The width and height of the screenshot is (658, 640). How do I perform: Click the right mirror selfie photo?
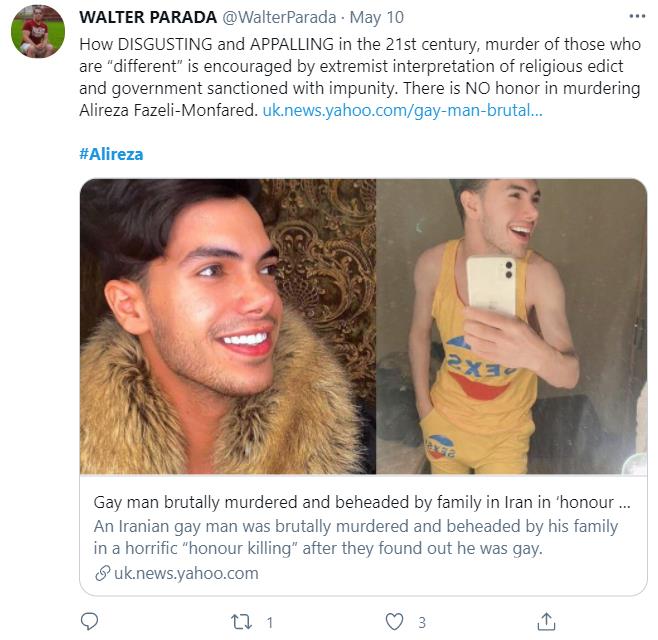pyautogui.click(x=512, y=326)
